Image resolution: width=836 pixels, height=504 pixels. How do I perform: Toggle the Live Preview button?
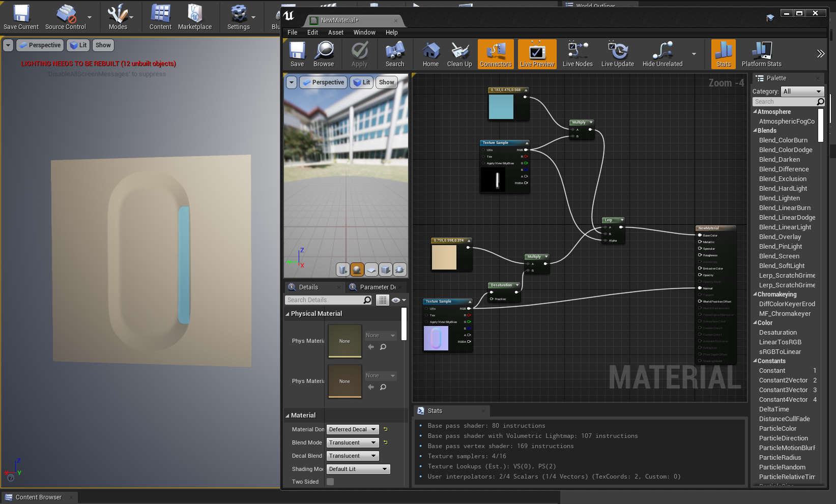click(x=537, y=54)
